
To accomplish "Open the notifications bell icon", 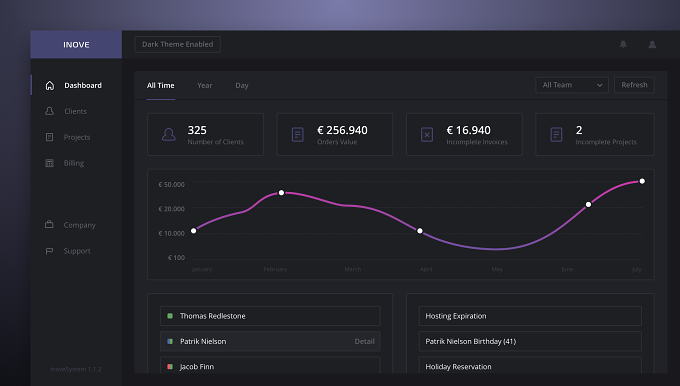I will [623, 44].
